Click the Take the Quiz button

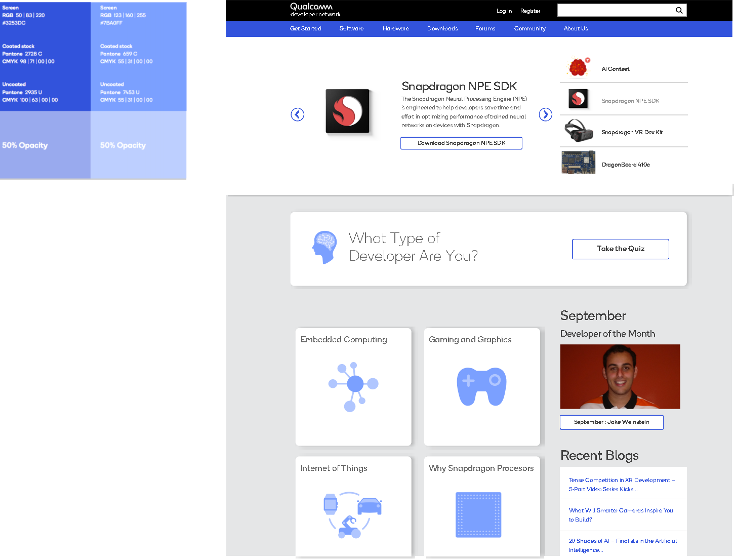(x=620, y=249)
